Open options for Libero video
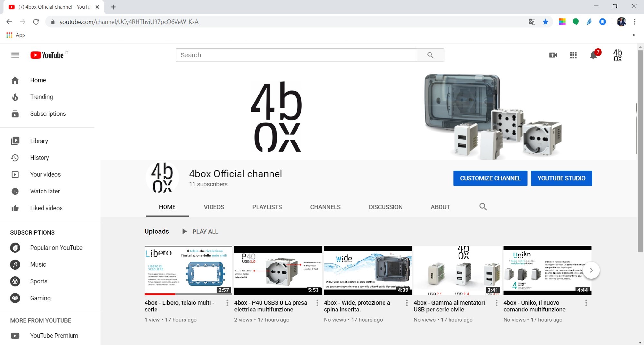This screenshot has width=644, height=345. (x=227, y=303)
